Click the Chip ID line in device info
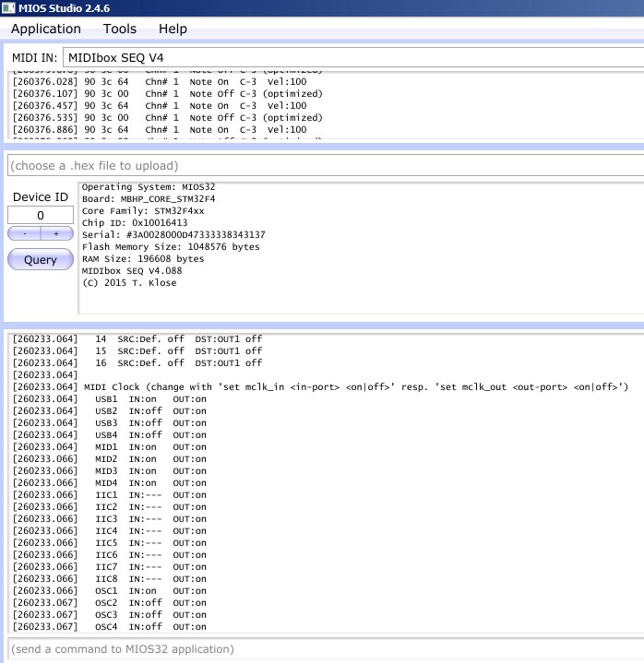The image size is (644, 663). click(x=135, y=223)
